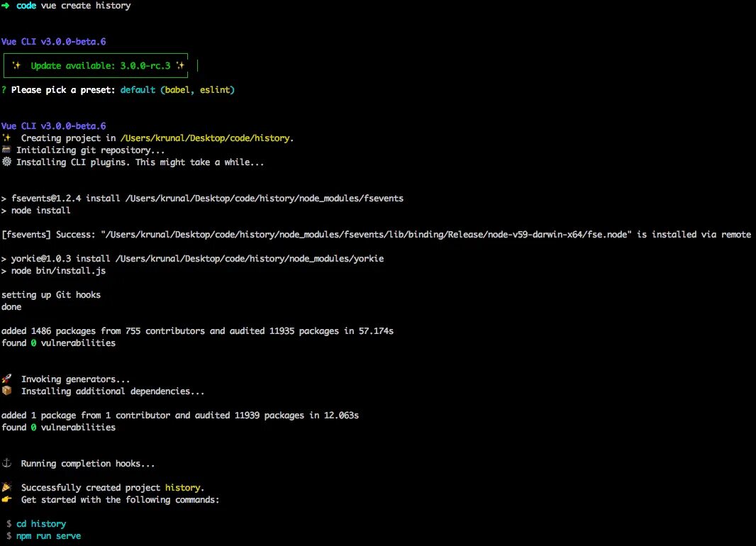756x546 pixels.
Task: Click 'found 0 vulnerabilities' under added 1 package
Action: point(58,427)
